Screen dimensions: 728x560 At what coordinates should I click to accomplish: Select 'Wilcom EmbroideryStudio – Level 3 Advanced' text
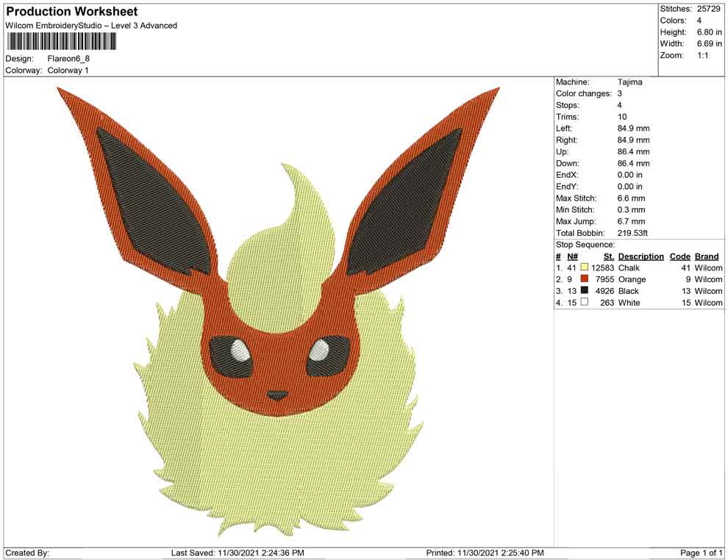91,26
